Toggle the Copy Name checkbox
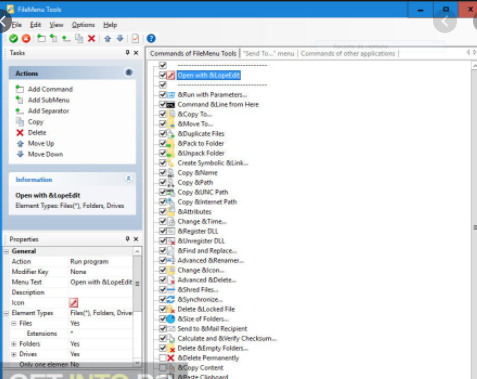Image resolution: width=477 pixels, height=379 pixels. (x=163, y=172)
